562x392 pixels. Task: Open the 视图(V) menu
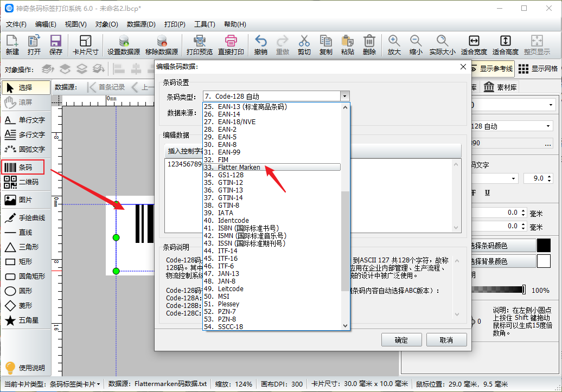(75, 24)
